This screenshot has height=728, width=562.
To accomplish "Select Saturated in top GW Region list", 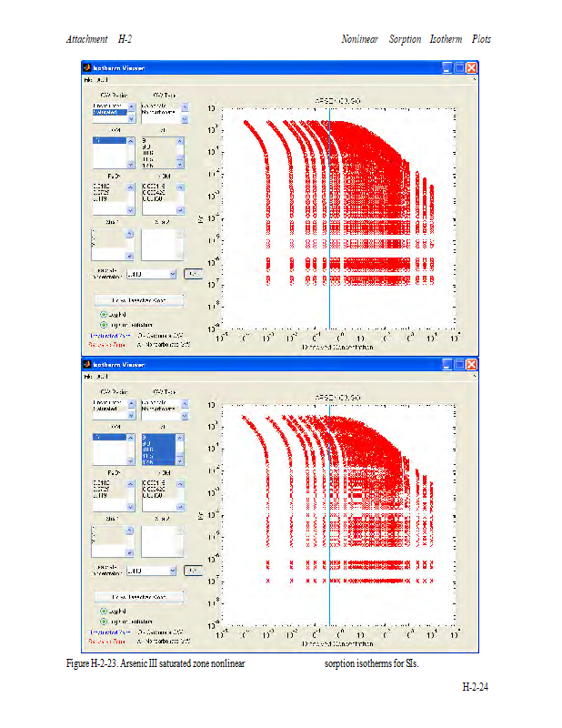I will click(x=108, y=114).
